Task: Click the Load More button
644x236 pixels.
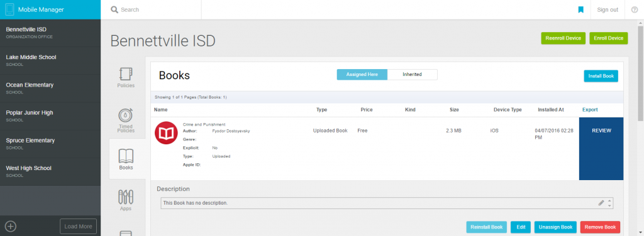Action: coord(78,226)
